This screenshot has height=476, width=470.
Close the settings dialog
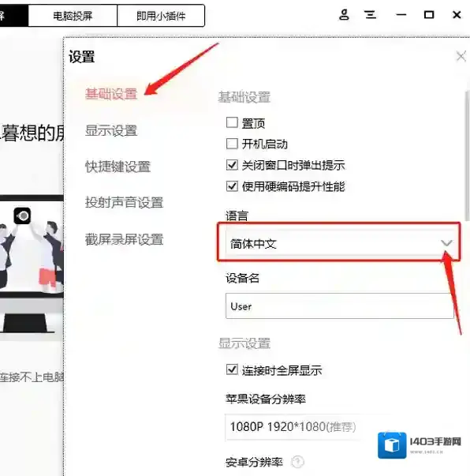point(461,56)
